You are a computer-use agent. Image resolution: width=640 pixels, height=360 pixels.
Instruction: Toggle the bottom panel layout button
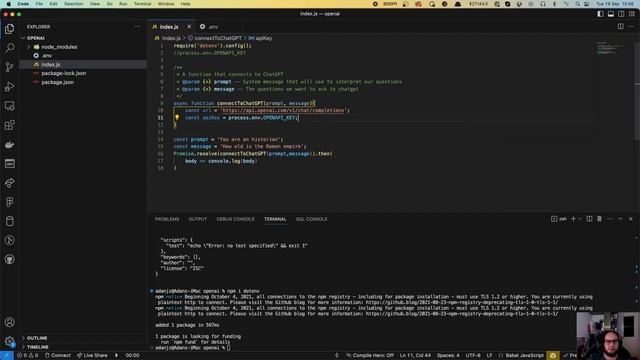(x=611, y=14)
